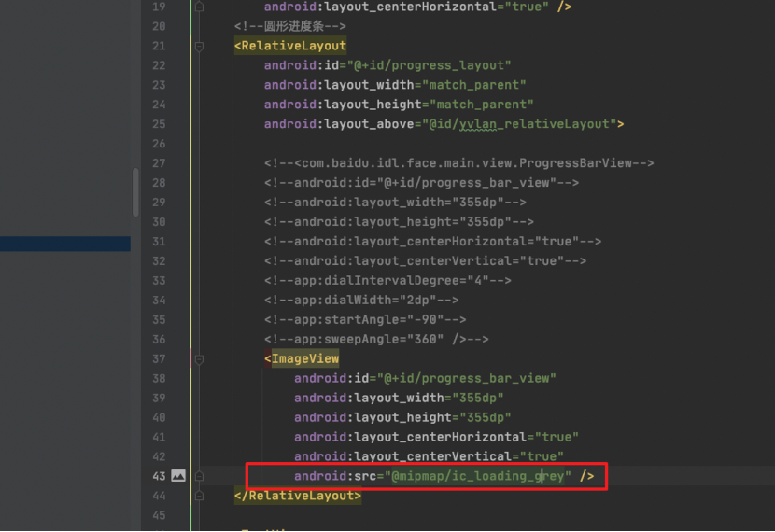Click ImageView layout_height "355dp" on line 40

click(x=486, y=417)
